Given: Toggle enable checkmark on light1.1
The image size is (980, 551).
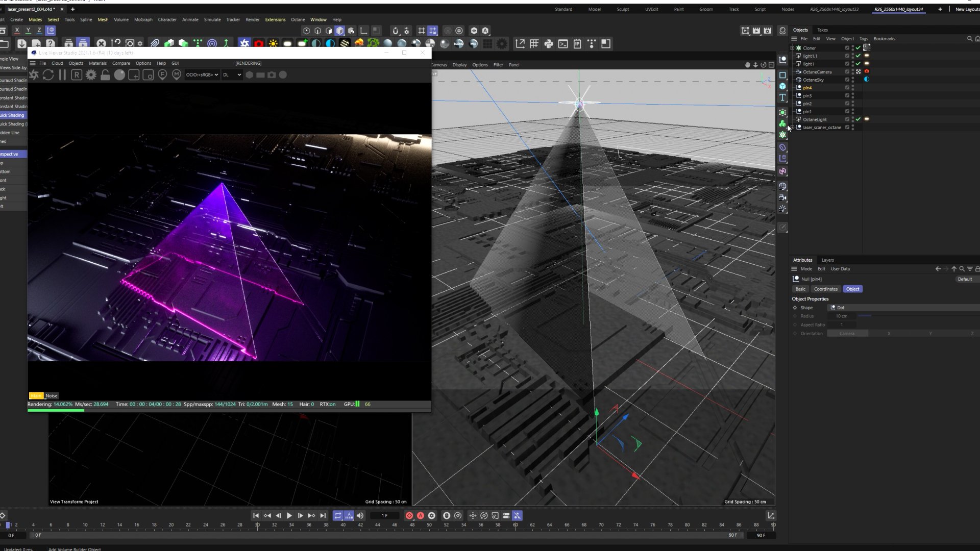Looking at the screenshot, I should click(x=858, y=56).
